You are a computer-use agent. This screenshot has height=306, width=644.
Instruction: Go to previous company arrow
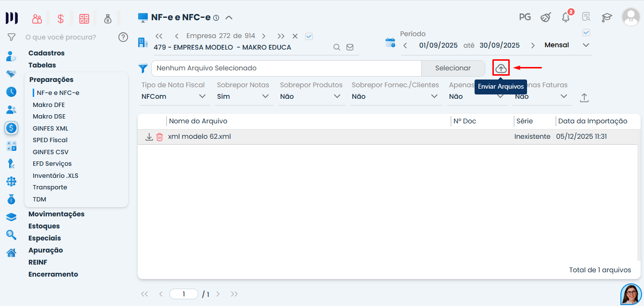pyautogui.click(x=177, y=36)
